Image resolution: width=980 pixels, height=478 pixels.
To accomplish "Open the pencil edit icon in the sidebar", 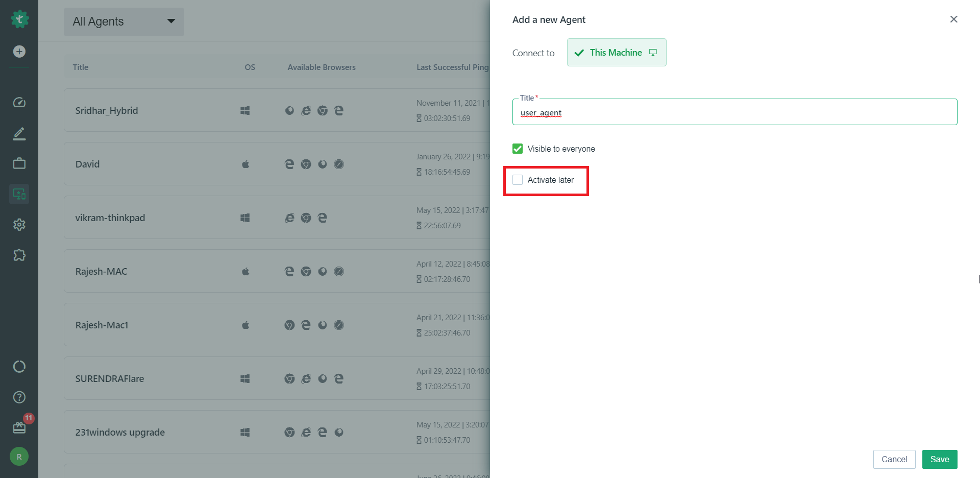I will point(19,133).
